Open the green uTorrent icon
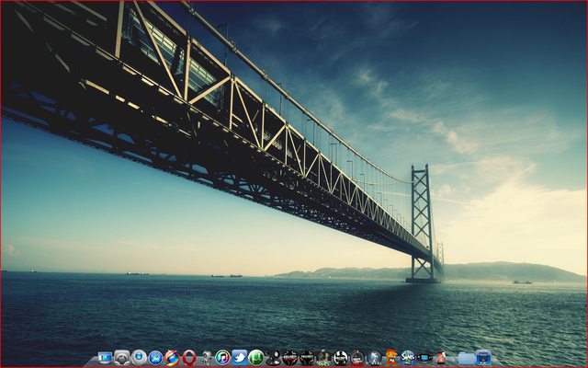 click(256, 358)
